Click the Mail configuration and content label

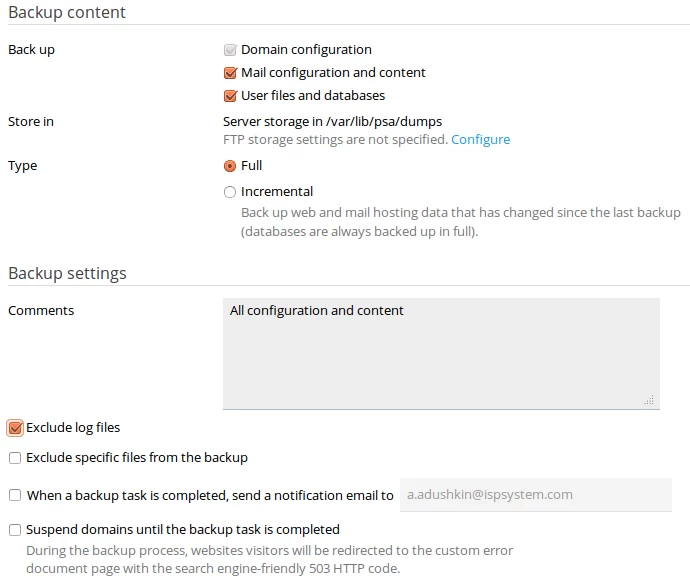[333, 73]
